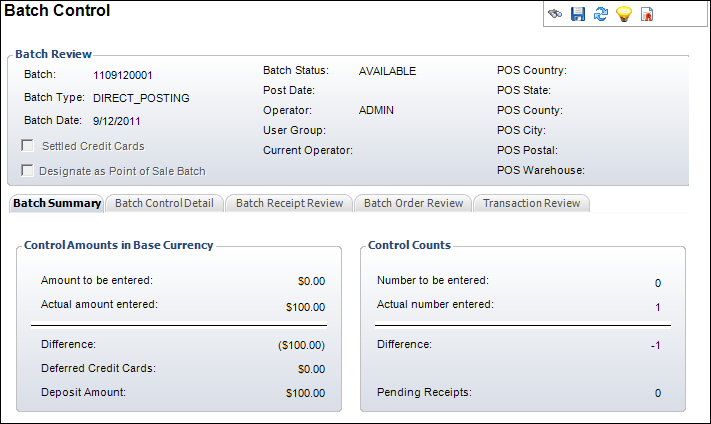Click the binoculars search icon
The width and height of the screenshot is (711, 424).
click(556, 14)
